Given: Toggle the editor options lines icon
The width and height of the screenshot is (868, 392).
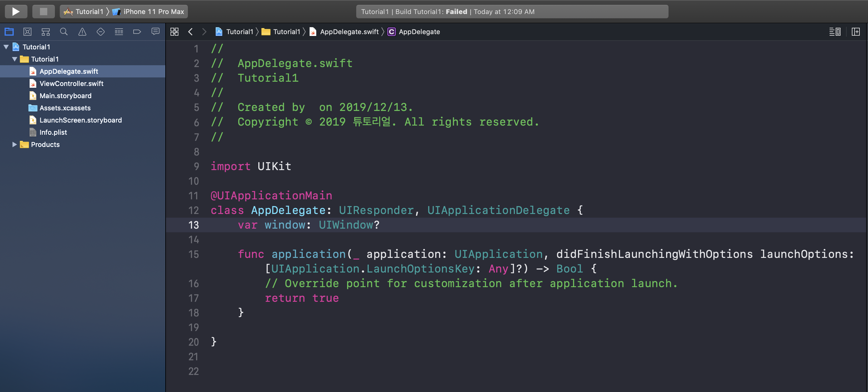Looking at the screenshot, I should [x=835, y=32].
